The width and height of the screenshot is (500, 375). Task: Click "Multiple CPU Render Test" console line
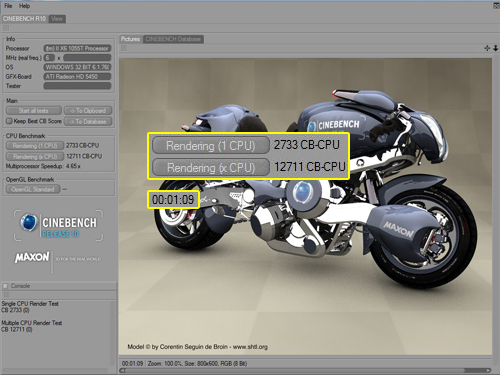tap(32, 323)
